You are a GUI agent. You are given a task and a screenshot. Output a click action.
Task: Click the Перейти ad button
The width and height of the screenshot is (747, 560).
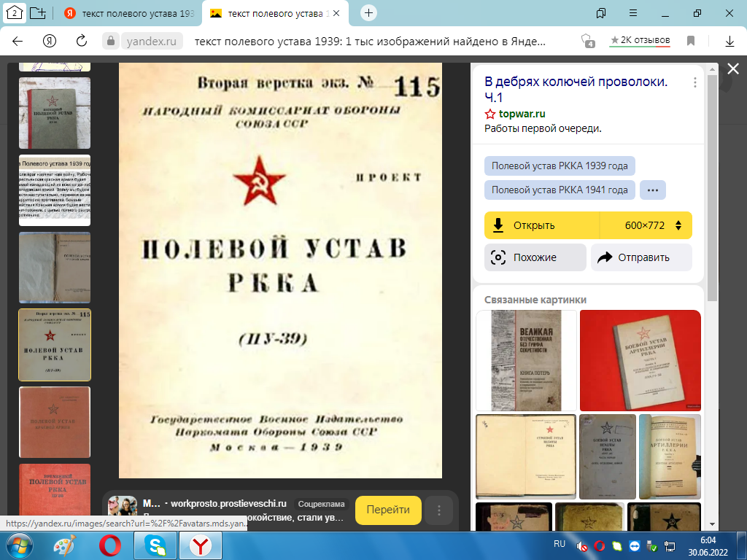388,510
